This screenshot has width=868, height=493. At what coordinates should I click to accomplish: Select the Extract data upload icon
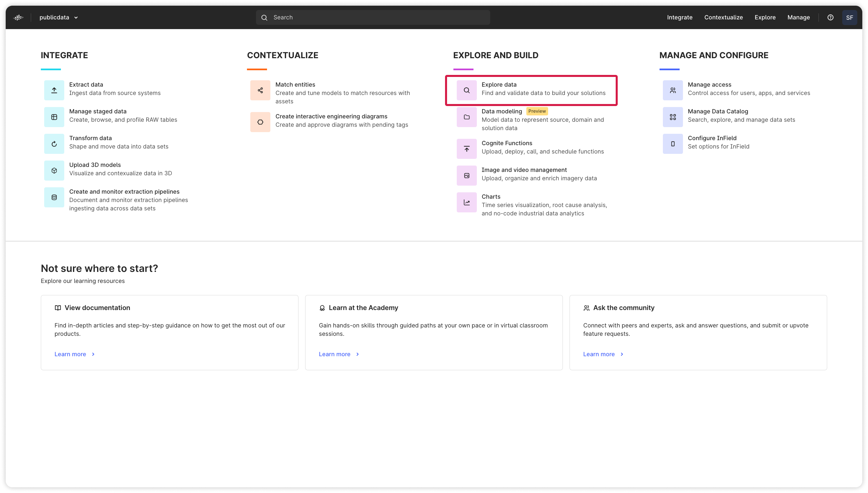pyautogui.click(x=54, y=90)
